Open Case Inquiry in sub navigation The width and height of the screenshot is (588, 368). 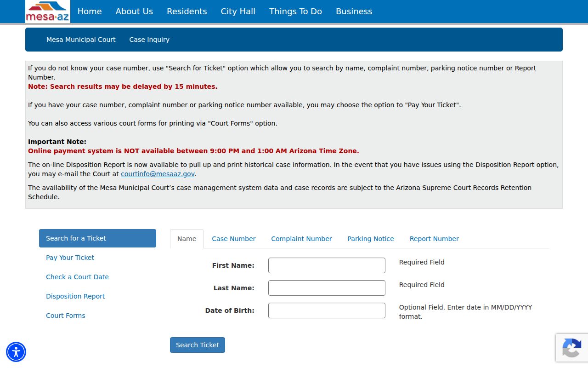coord(149,40)
